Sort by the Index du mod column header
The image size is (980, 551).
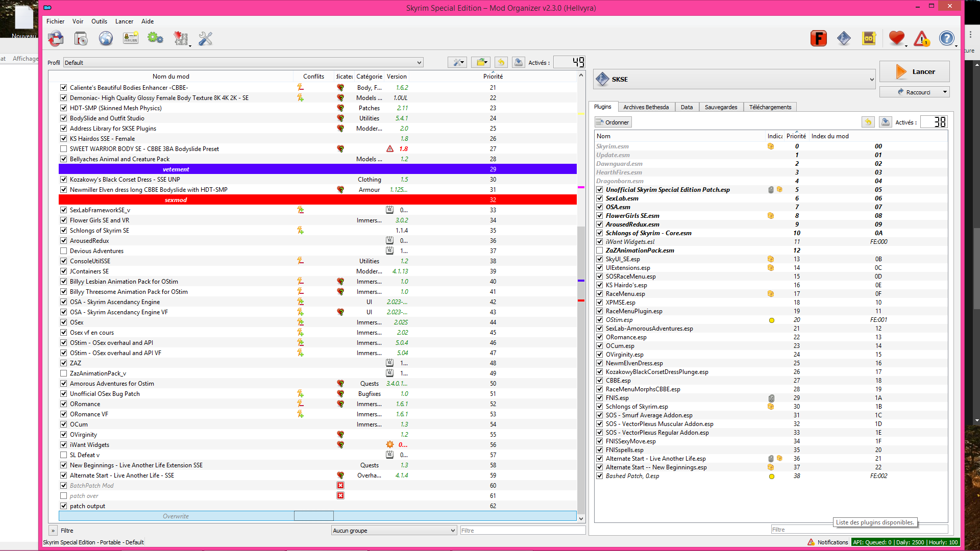[830, 136]
